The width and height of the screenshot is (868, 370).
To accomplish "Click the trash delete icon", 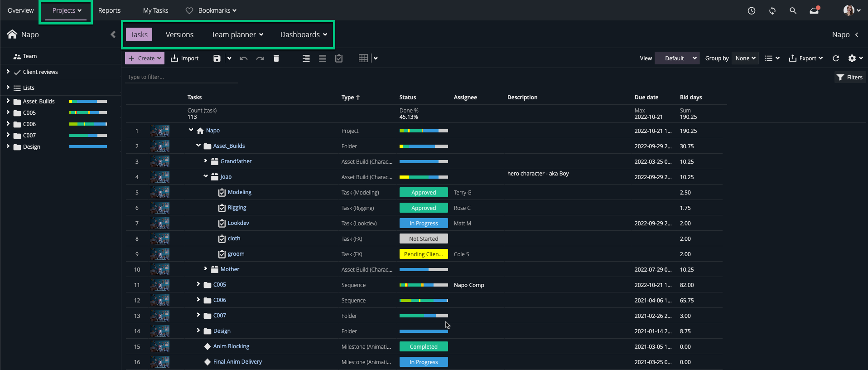I will pos(276,58).
